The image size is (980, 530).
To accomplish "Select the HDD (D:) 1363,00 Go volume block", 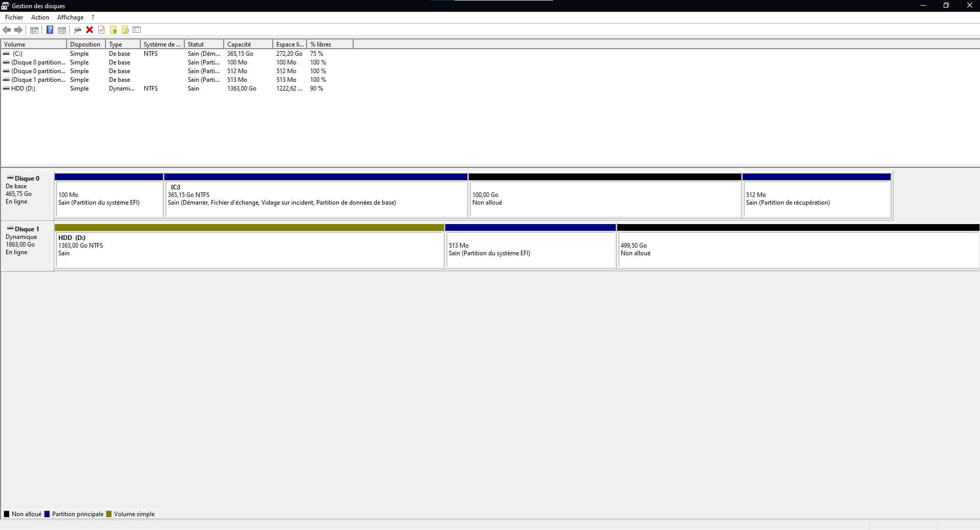I will click(249, 246).
